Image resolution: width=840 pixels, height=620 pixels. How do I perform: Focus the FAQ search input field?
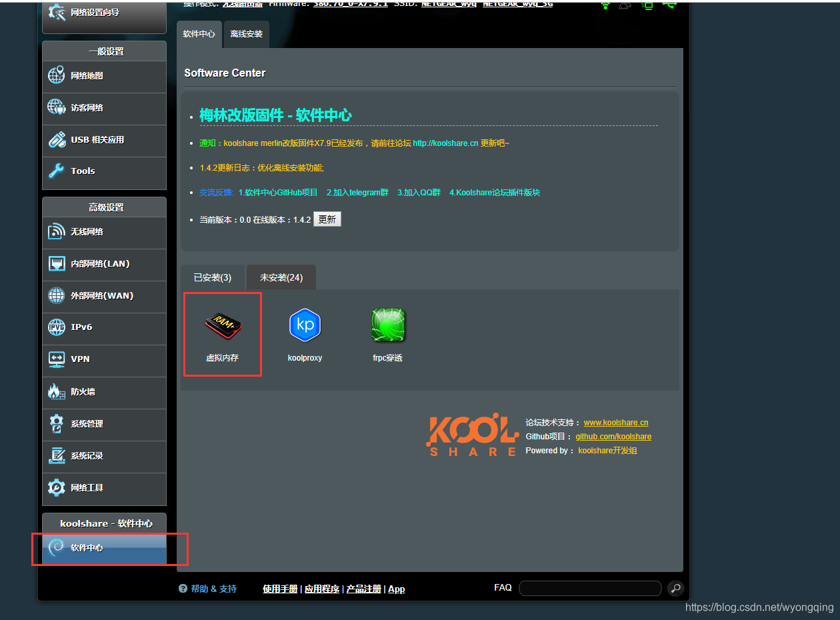[x=590, y=588]
